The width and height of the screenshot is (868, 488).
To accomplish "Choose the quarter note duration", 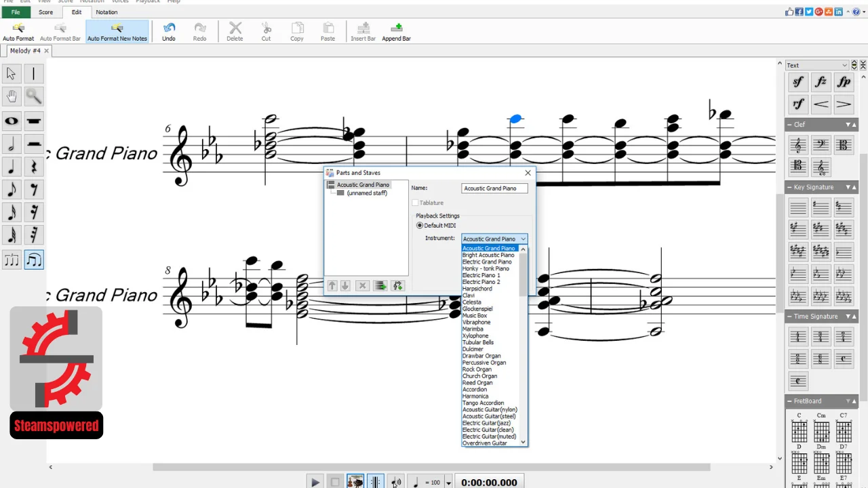I will point(12,167).
